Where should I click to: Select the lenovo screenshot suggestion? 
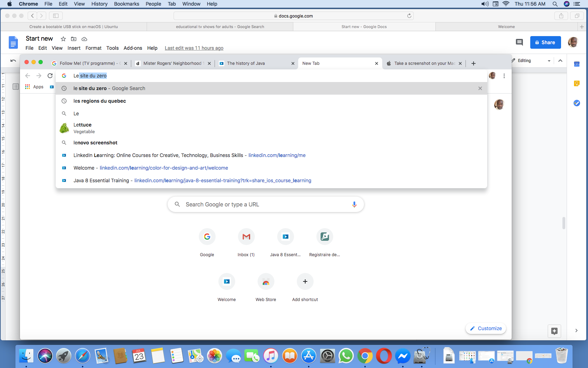[x=95, y=143]
